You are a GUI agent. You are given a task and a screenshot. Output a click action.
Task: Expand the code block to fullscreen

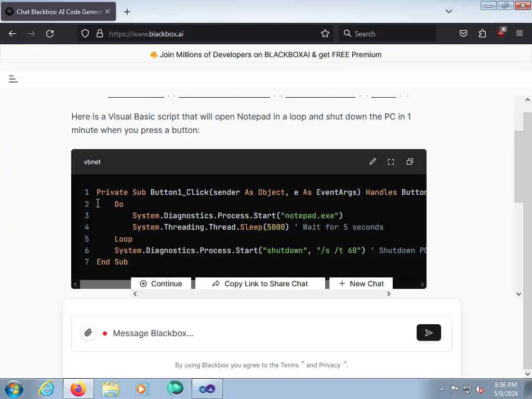391,162
